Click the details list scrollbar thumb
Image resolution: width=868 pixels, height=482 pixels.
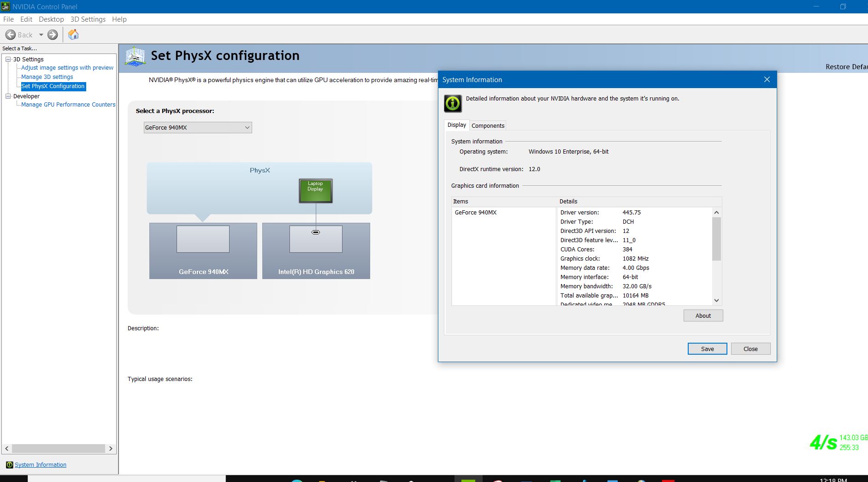tap(716, 239)
